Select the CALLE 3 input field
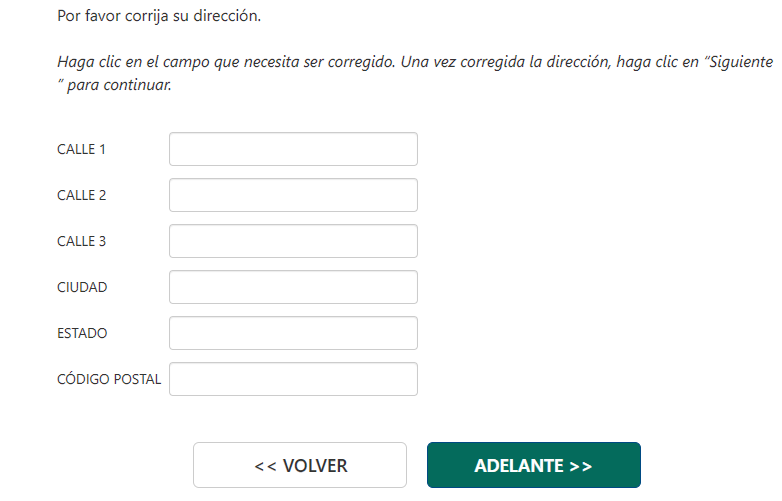The width and height of the screenshot is (782, 501). [293, 241]
